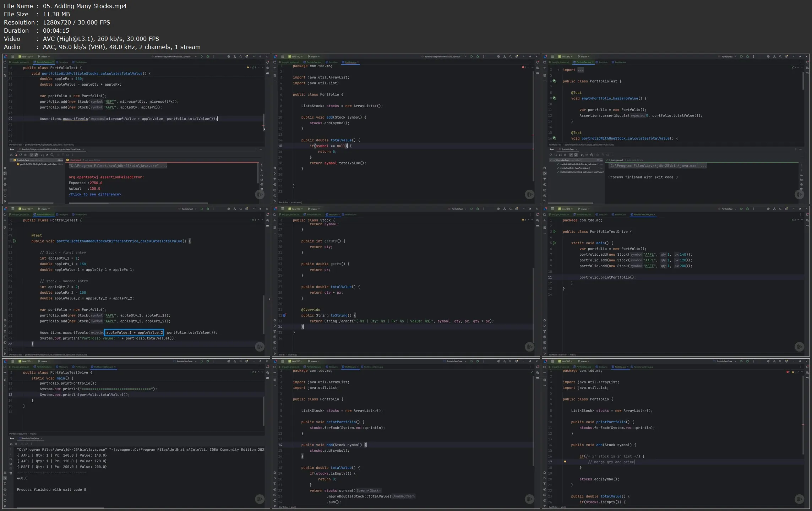Click run gutter icon beside portfolioWithAddedStockAtDifferentPrice test
Viewport: 812px width, 511px height.
[x=15, y=241]
